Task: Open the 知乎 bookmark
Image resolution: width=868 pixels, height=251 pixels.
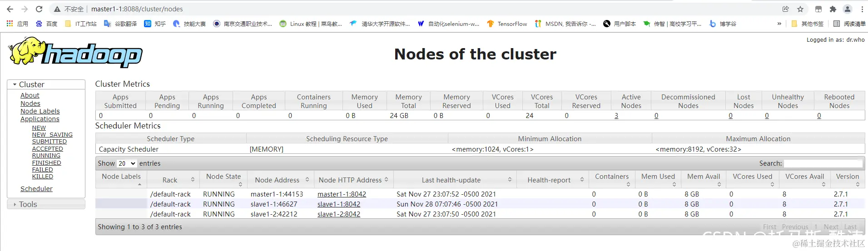Action: pyautogui.click(x=155, y=24)
